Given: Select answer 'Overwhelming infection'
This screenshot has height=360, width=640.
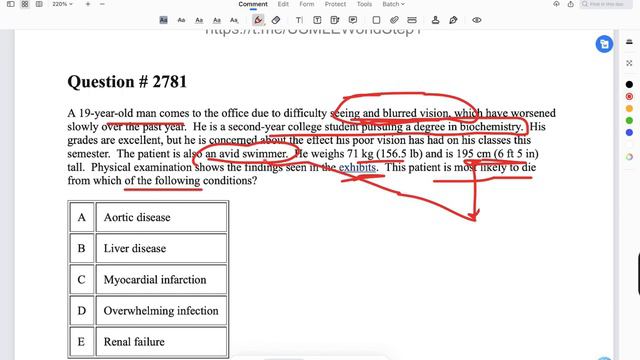Looking at the screenshot, I should click(161, 311).
